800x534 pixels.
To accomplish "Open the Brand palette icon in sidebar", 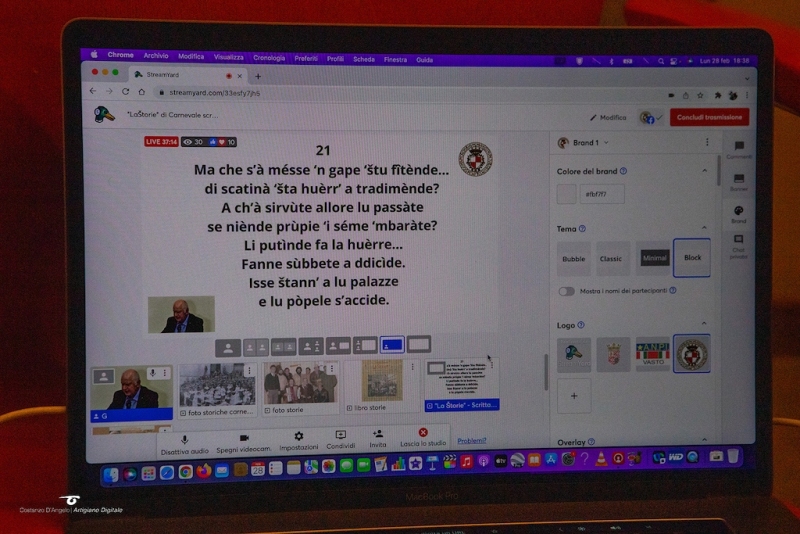I will 738,211.
